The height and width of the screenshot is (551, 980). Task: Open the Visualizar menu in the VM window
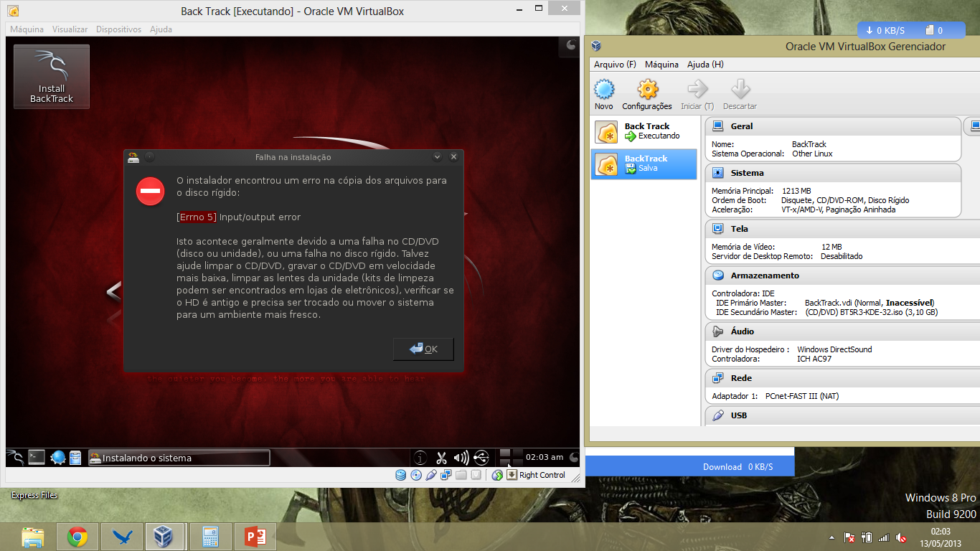tap(70, 29)
